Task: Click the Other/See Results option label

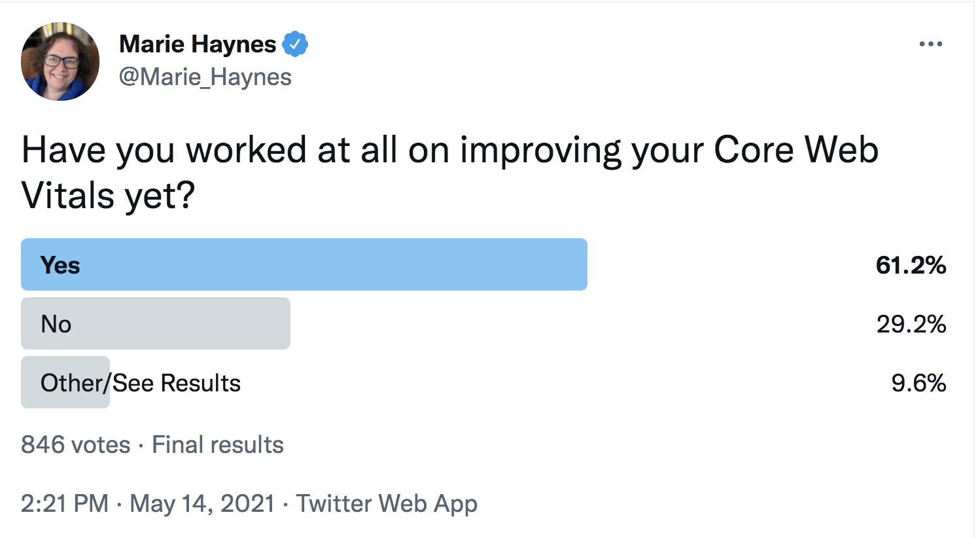Action: tap(141, 383)
